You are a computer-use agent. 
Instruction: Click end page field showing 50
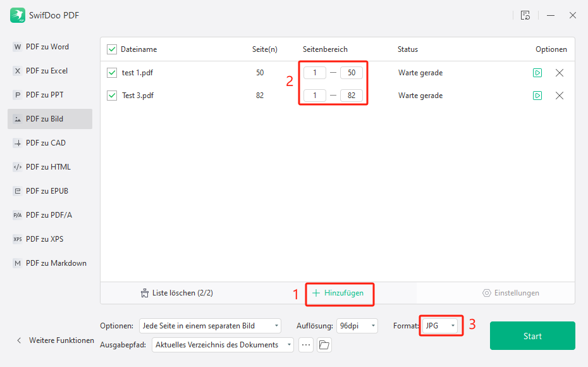[x=352, y=73]
